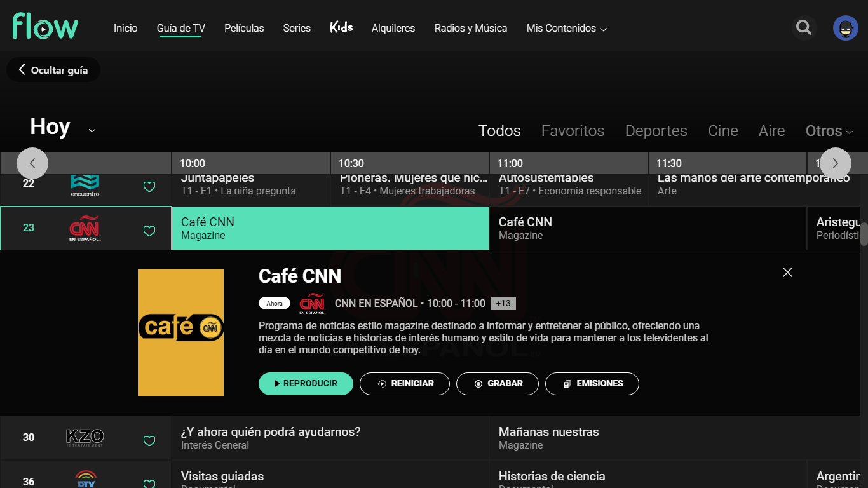868x488 pixels.
Task: Open Radios y Música
Action: (x=471, y=28)
